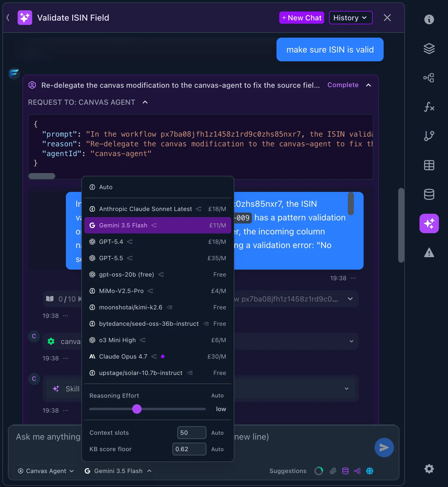Screen dimensions: 448x487
Task: Click the horizontal scrollbar under the JSON block
Action: (42, 176)
